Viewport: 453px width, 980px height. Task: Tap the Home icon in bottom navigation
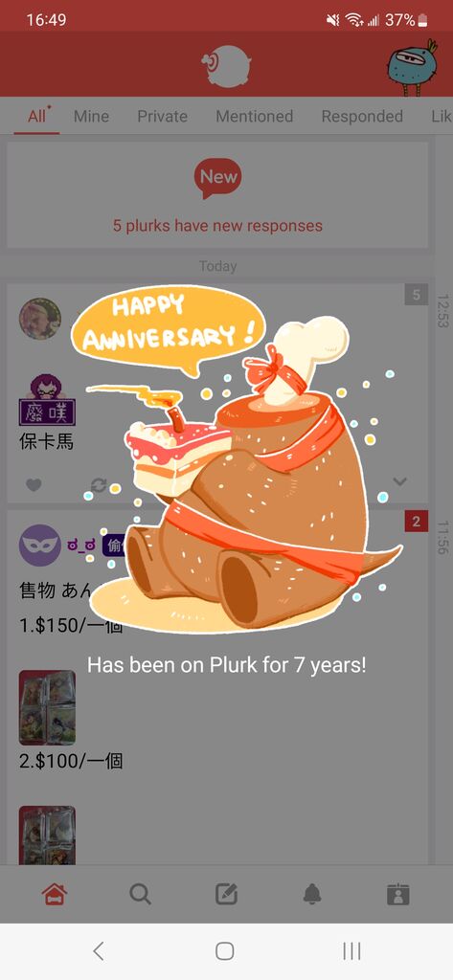55,895
